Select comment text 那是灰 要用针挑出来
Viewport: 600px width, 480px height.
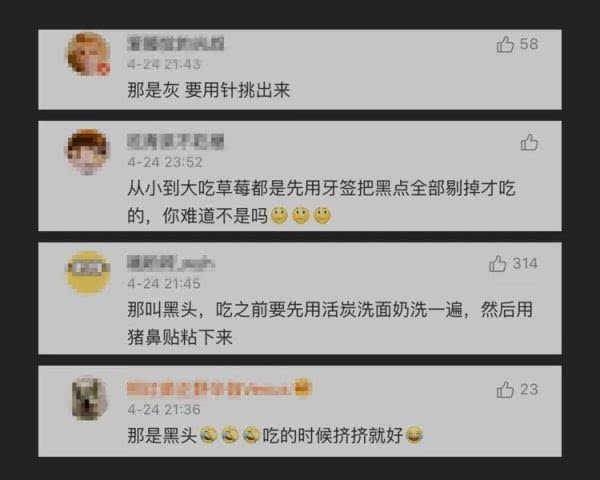pyautogui.click(x=209, y=91)
